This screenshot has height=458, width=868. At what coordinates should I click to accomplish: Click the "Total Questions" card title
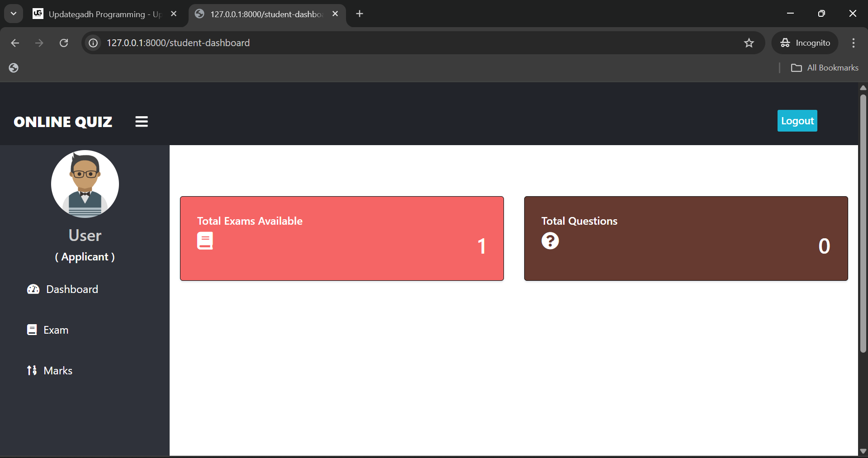(x=579, y=221)
